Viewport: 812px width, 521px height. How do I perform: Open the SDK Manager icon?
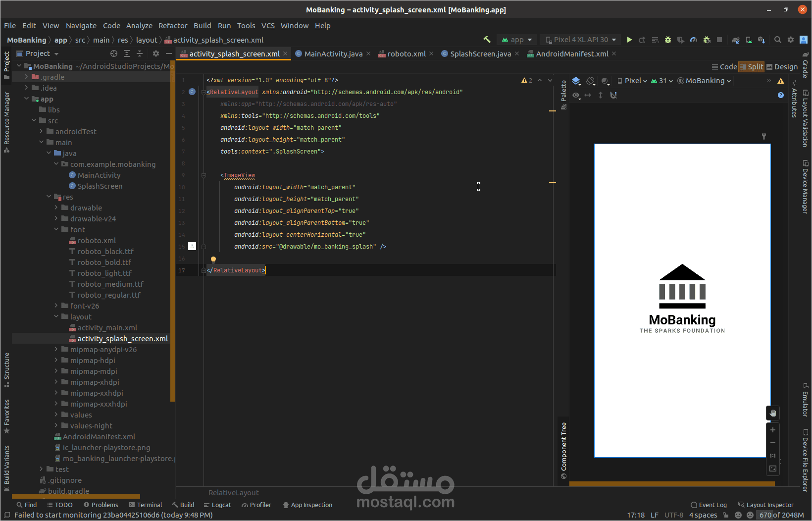coord(761,40)
